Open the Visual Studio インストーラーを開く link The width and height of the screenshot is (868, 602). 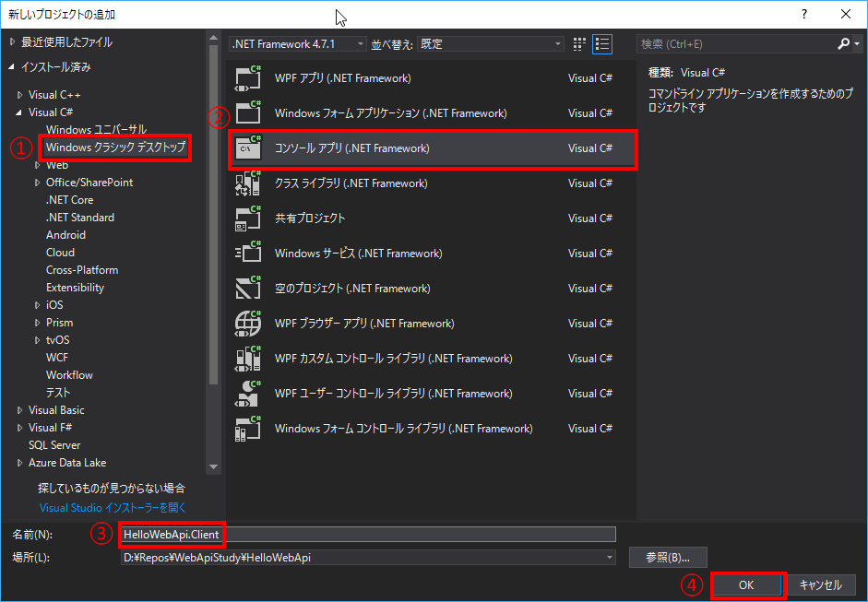[x=113, y=508]
